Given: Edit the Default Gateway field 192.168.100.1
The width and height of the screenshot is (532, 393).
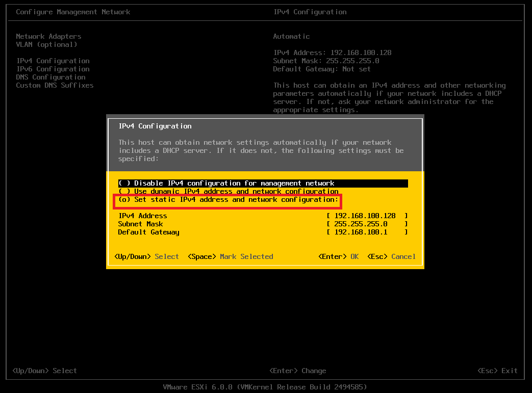Looking at the screenshot, I should [367, 232].
